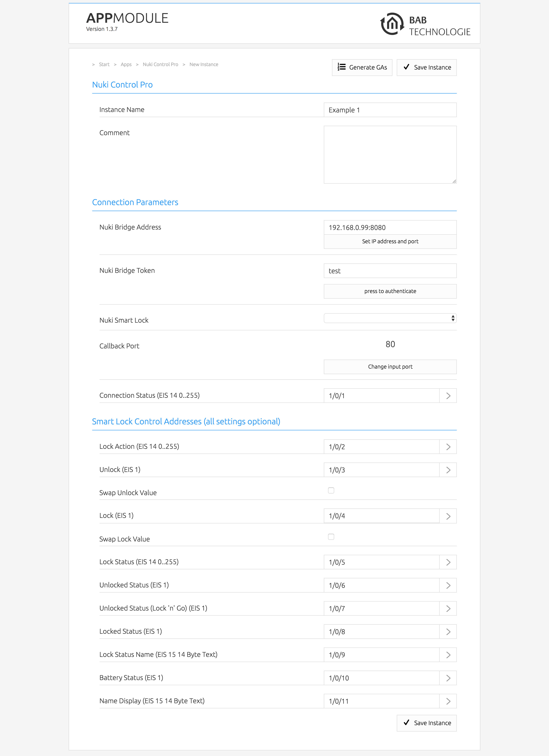The width and height of the screenshot is (549, 756).
Task: Go to Apps in the breadcrumb
Action: click(x=126, y=64)
